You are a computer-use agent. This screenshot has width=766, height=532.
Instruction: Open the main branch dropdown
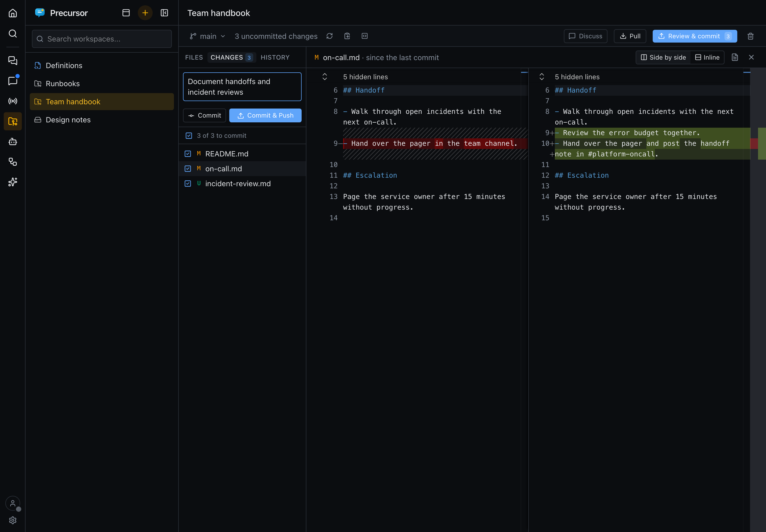[x=207, y=36]
